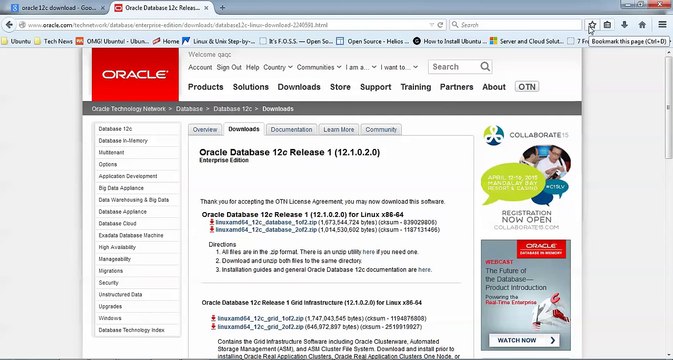
Task: Open the Firefox downloads arrow icon
Action: tap(624, 25)
